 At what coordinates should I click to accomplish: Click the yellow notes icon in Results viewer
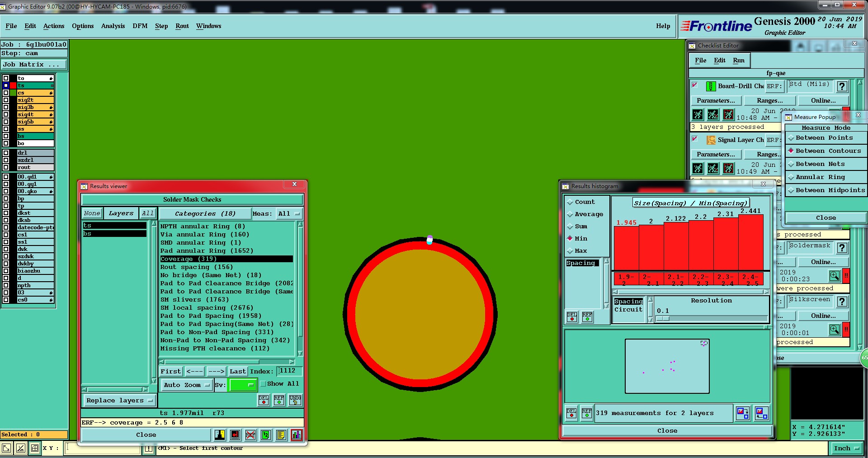point(281,435)
